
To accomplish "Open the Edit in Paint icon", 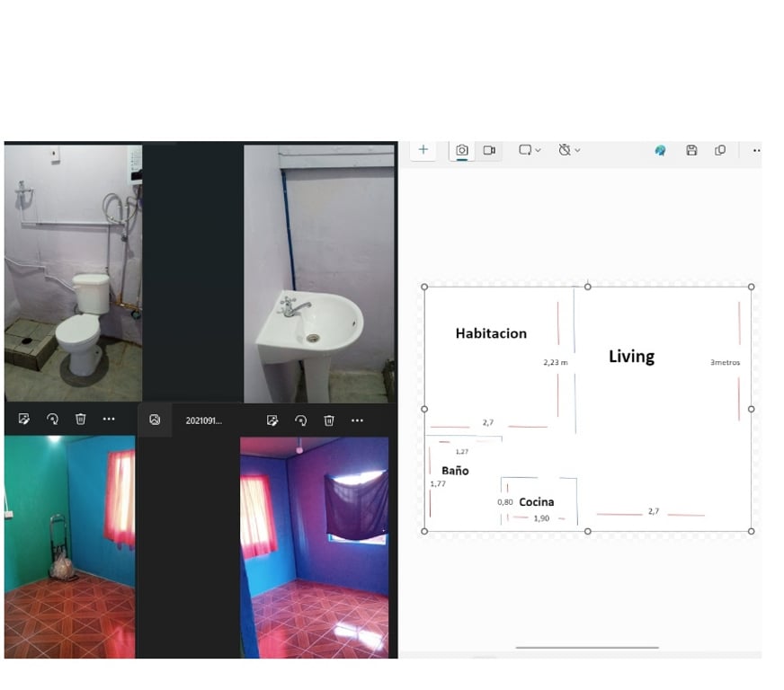I will [x=660, y=151].
